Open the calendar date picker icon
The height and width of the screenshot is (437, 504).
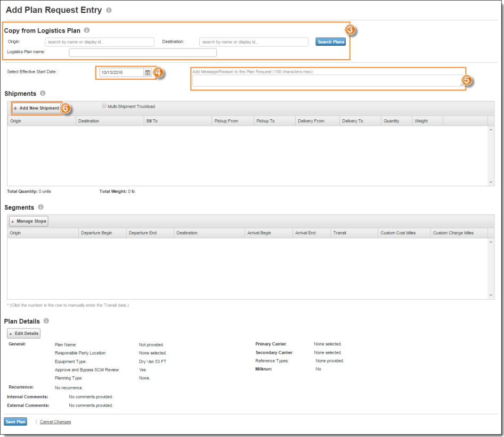tap(148, 72)
